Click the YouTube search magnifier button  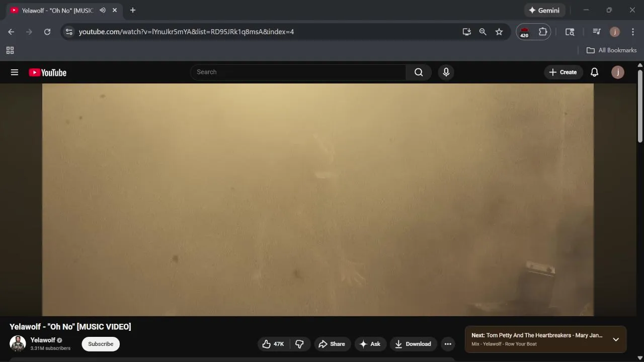419,72
